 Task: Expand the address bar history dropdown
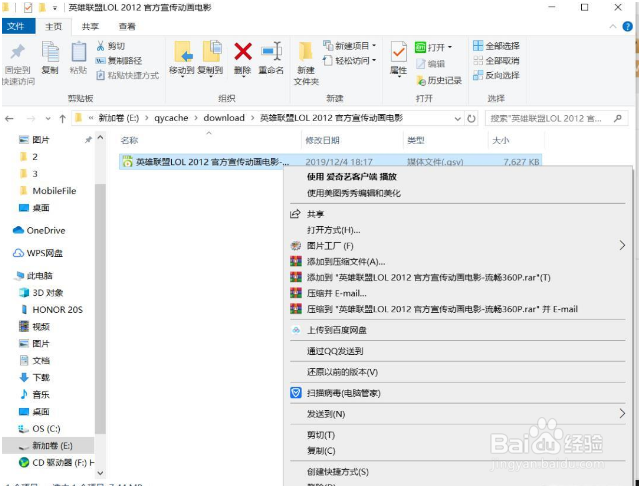(458, 119)
